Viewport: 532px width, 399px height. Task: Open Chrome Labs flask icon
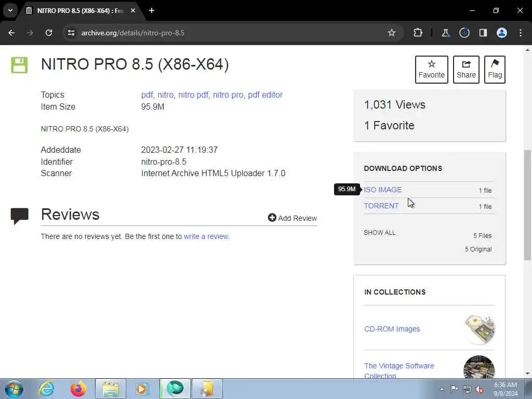(445, 33)
